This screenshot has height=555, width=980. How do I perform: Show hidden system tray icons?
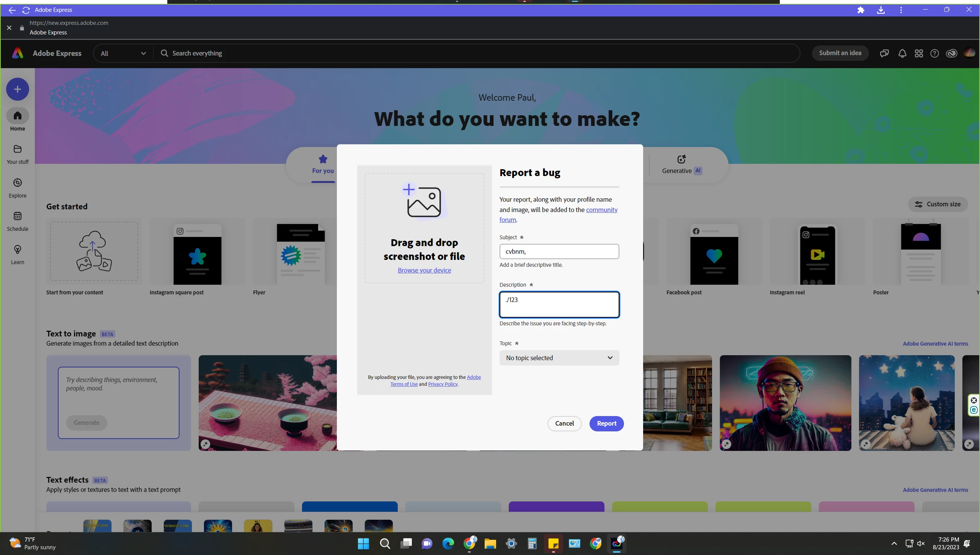[x=894, y=544]
